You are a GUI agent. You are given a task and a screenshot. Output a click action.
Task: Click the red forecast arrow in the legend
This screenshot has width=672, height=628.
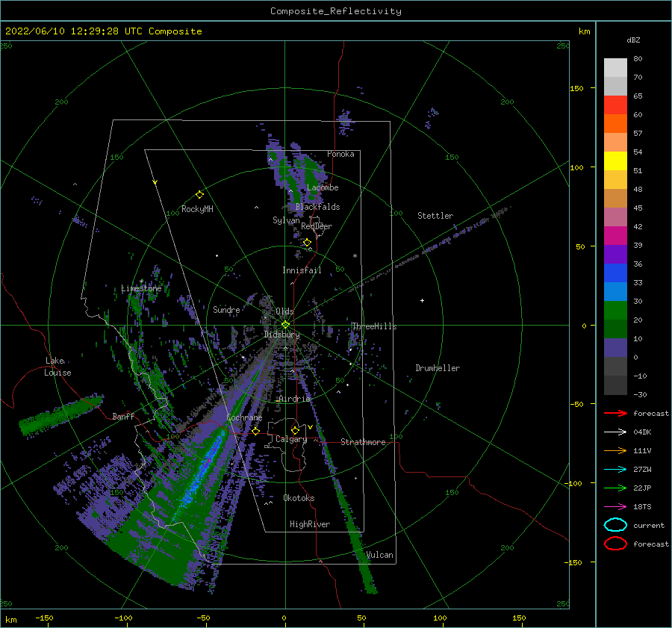615,413
